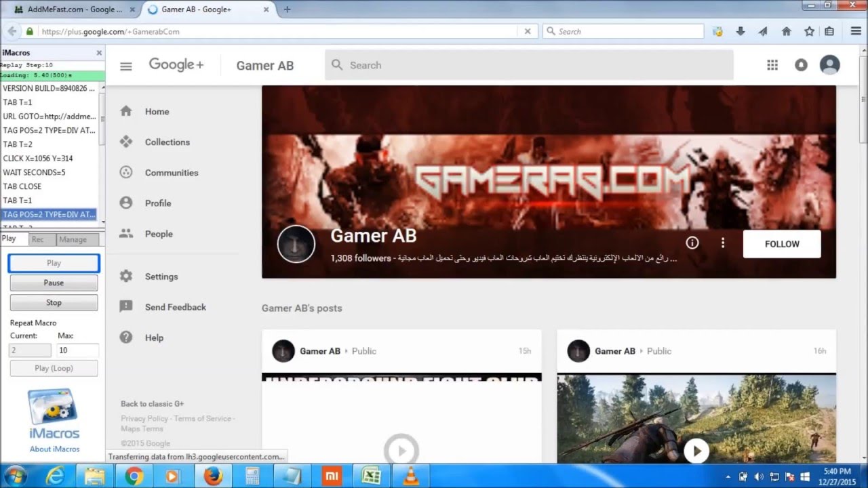868x488 pixels.
Task: Open VLC media player from taskbar
Action: click(x=411, y=476)
